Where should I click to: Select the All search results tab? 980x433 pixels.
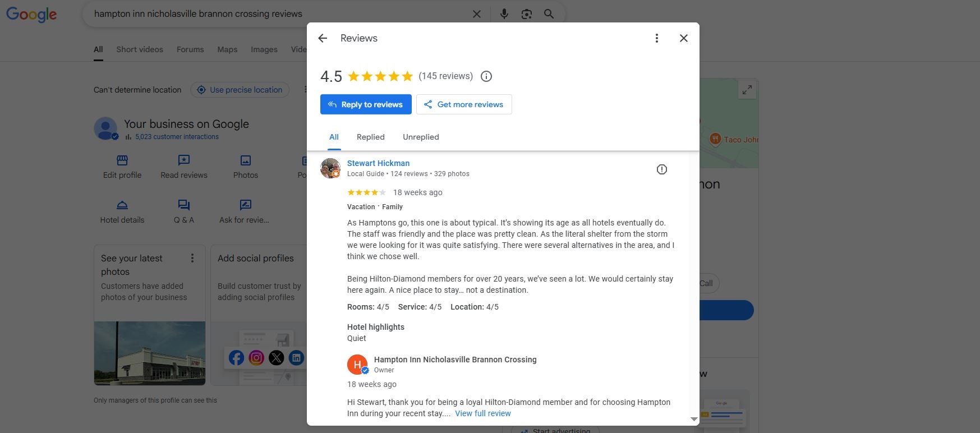tap(98, 49)
